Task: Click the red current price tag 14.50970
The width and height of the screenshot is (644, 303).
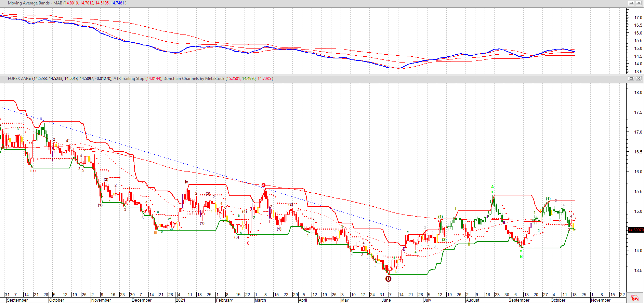Action: (636, 230)
